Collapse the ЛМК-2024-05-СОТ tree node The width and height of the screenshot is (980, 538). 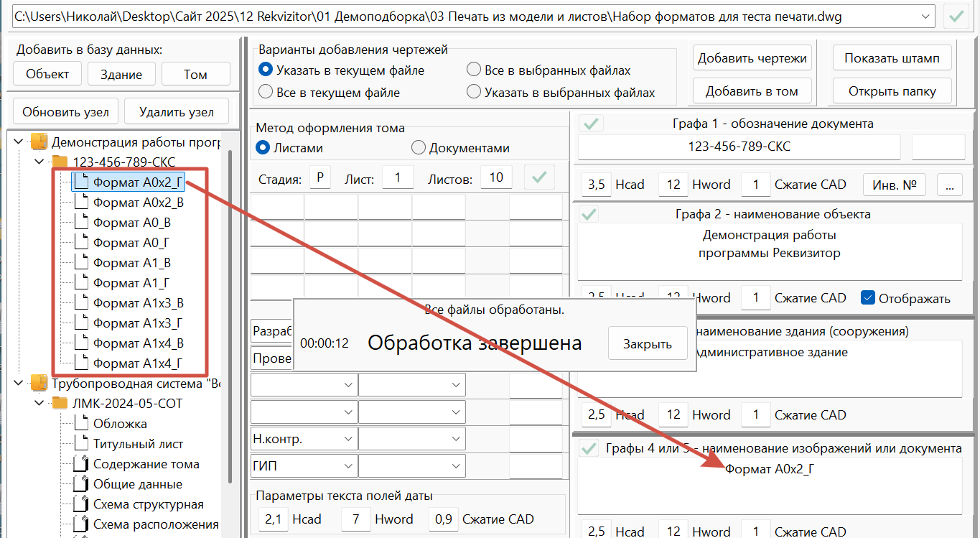click(39, 404)
